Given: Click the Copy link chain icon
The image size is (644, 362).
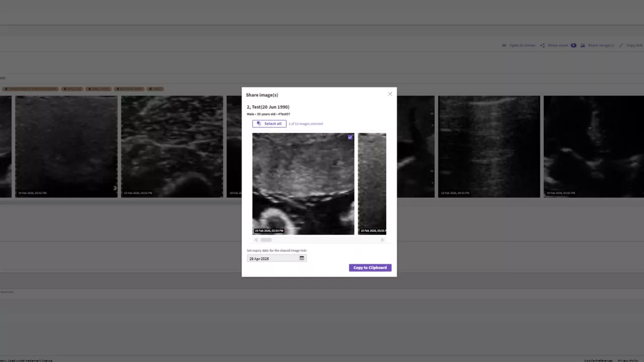Looking at the screenshot, I should [621, 45].
